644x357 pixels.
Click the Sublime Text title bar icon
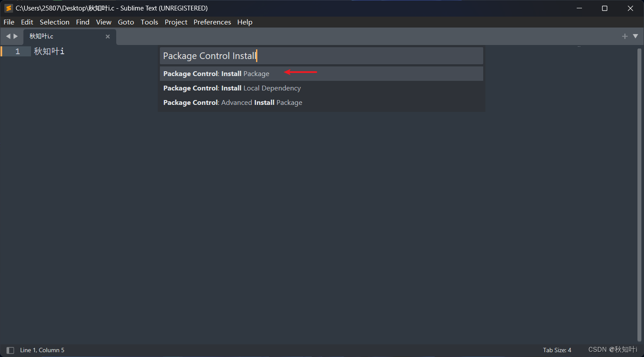pyautogui.click(x=8, y=8)
